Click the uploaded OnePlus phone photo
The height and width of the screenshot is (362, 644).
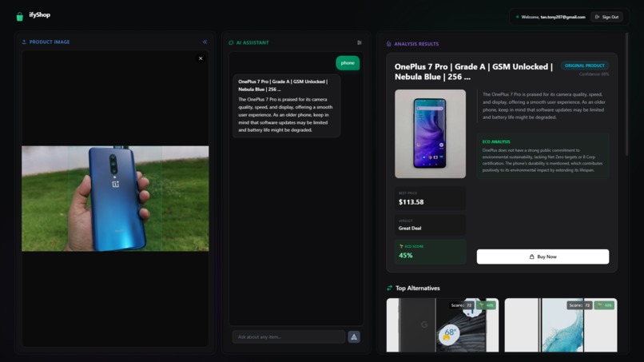[x=115, y=198]
